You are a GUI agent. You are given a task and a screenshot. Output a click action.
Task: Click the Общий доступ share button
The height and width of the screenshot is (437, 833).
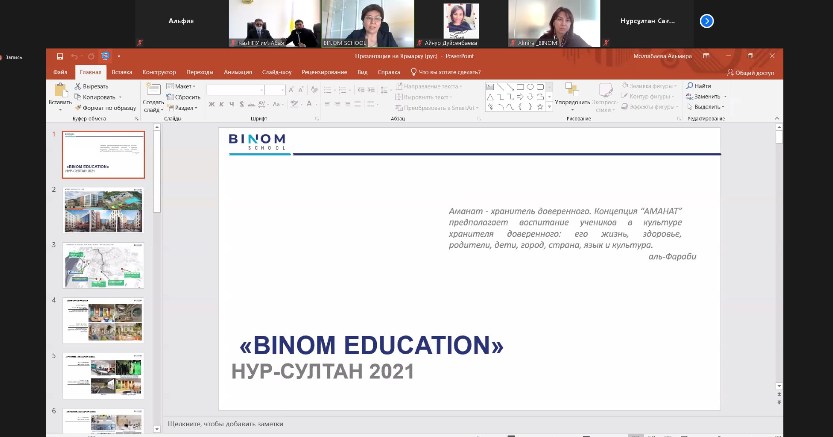(x=753, y=72)
